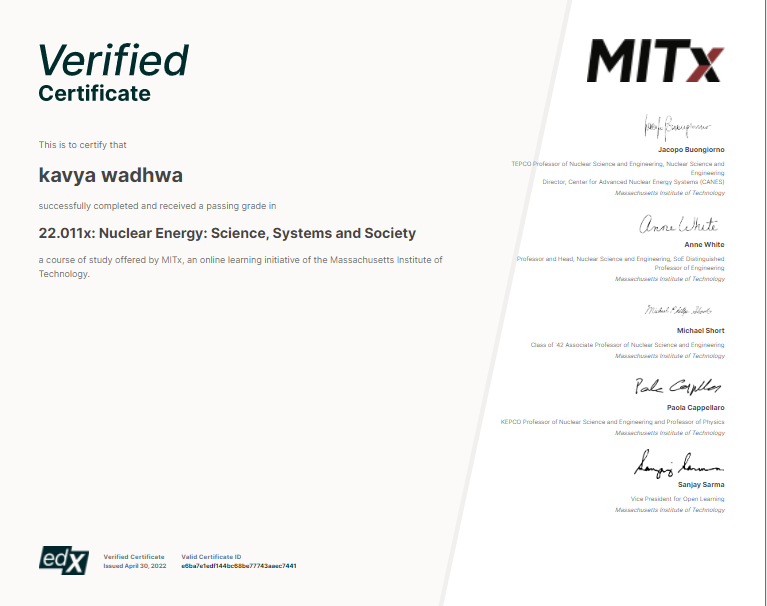
Task: Click Paola Cappellaro's signature
Action: tap(677, 386)
